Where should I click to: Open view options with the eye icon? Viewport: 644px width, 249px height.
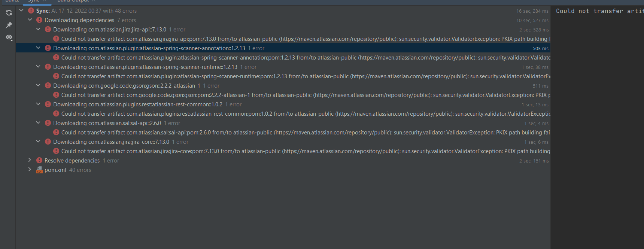tap(9, 37)
